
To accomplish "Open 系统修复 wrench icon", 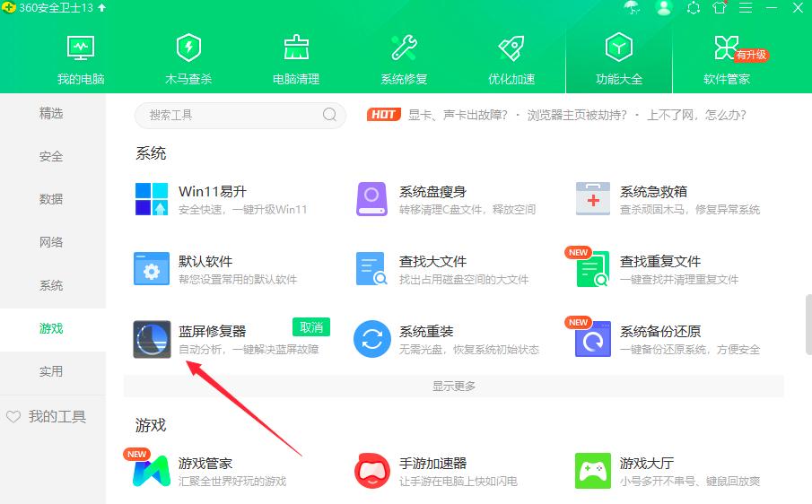I will pyautogui.click(x=404, y=48).
